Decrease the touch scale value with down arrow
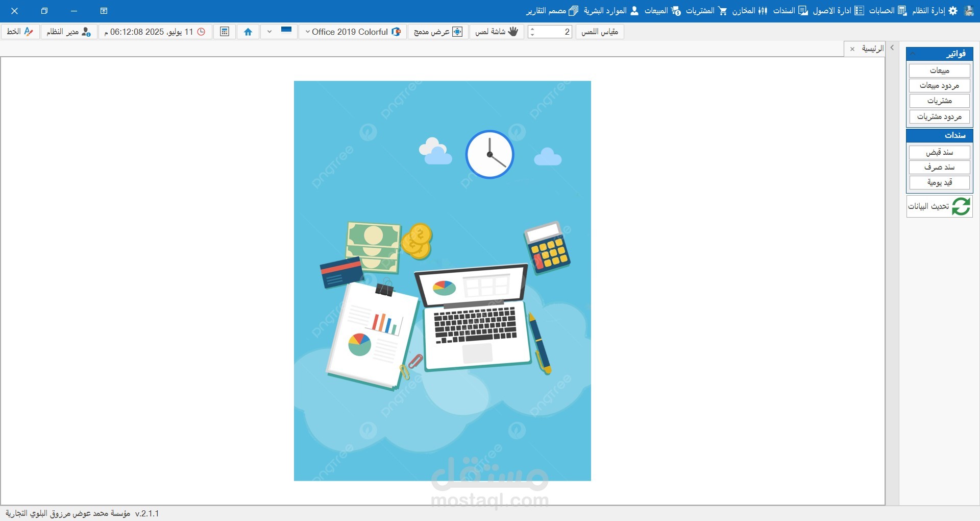Viewport: 980px width, 521px height. point(532,35)
